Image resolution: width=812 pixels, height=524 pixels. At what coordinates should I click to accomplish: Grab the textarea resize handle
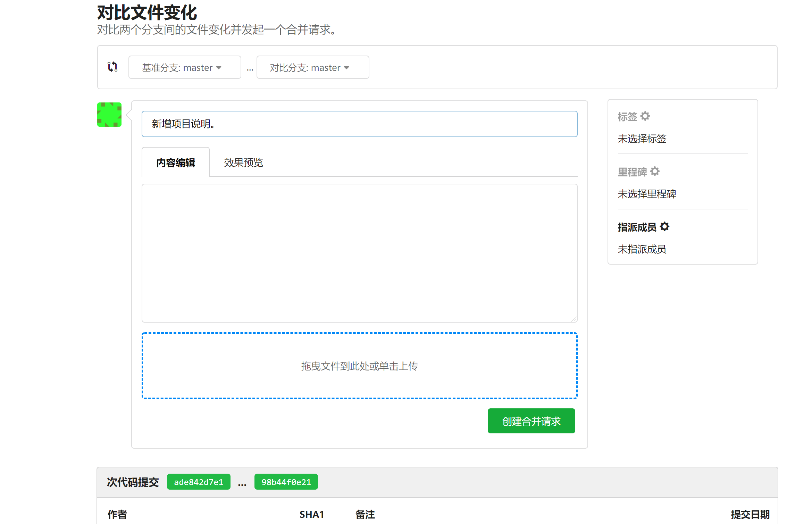tap(574, 319)
